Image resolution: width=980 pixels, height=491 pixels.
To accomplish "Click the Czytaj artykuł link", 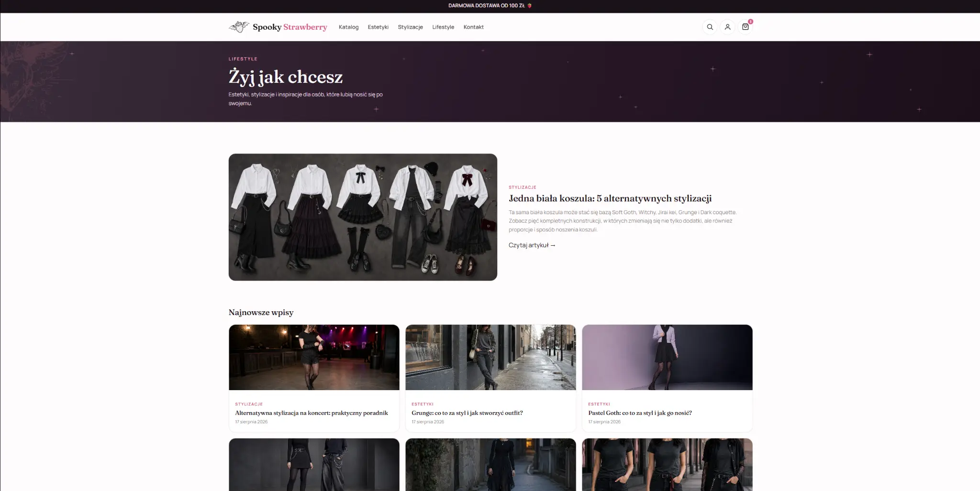I will pyautogui.click(x=532, y=245).
